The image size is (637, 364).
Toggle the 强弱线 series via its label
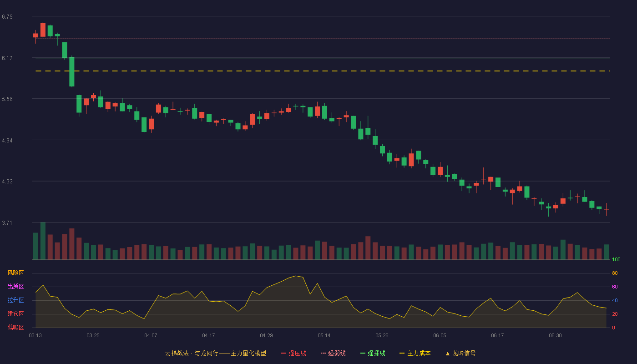[x=337, y=353]
